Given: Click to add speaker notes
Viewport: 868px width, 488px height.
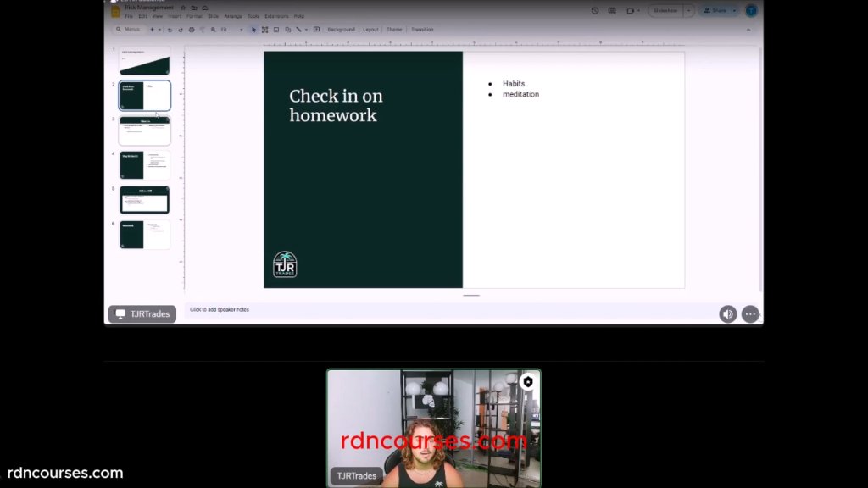Looking at the screenshot, I should (x=220, y=310).
